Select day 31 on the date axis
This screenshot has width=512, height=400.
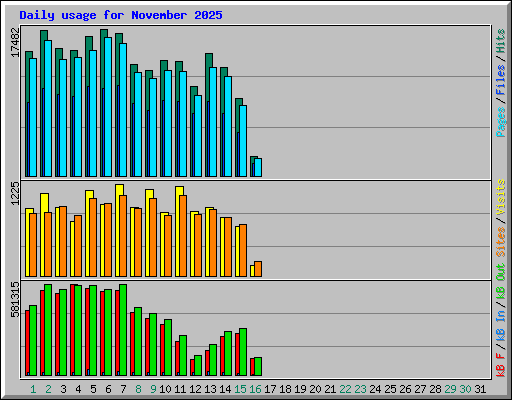pos(480,389)
